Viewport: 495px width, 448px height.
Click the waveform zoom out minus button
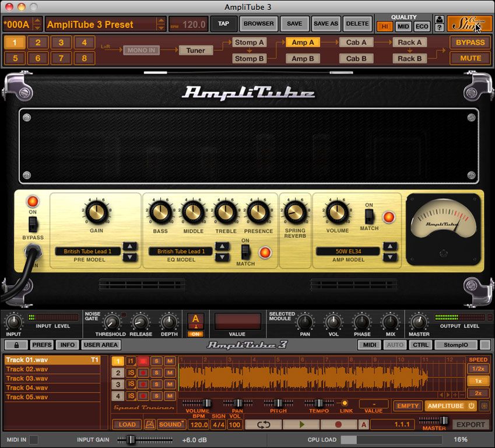coord(462,394)
